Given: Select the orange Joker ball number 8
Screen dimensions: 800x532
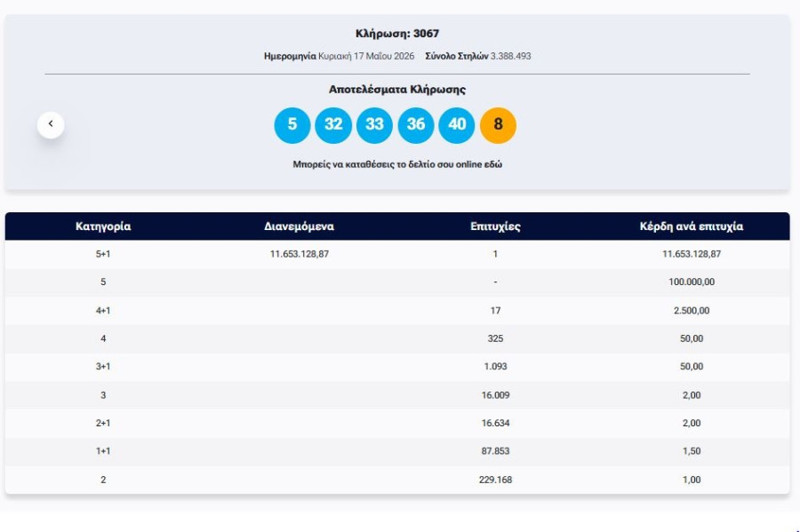Looking at the screenshot, I should click(498, 125).
